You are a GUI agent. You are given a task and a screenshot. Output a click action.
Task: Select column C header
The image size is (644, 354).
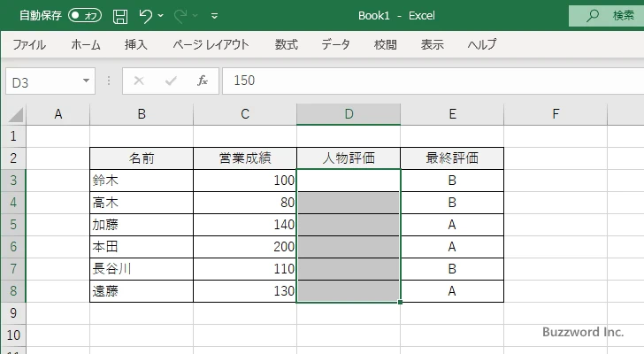pos(245,114)
